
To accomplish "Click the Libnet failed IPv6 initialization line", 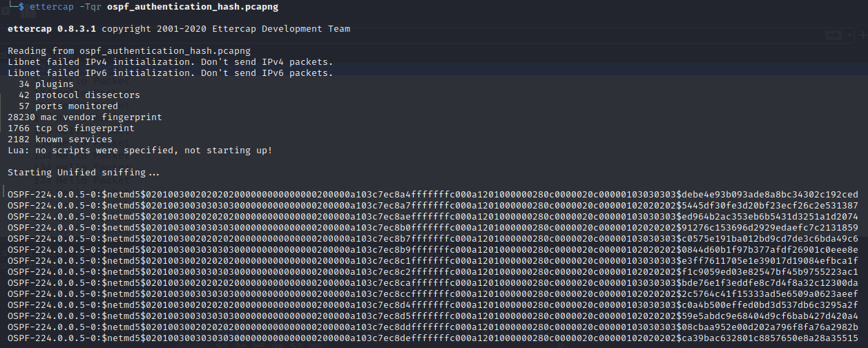I will [x=170, y=73].
